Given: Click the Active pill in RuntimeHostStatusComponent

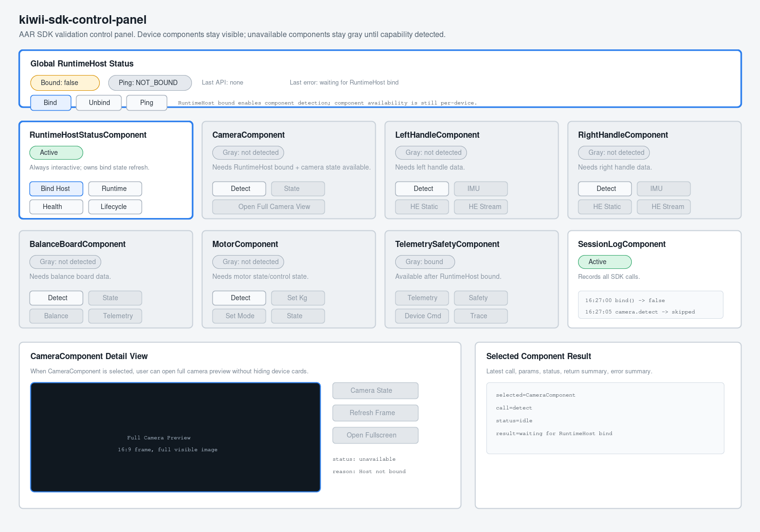Looking at the screenshot, I should [56, 152].
